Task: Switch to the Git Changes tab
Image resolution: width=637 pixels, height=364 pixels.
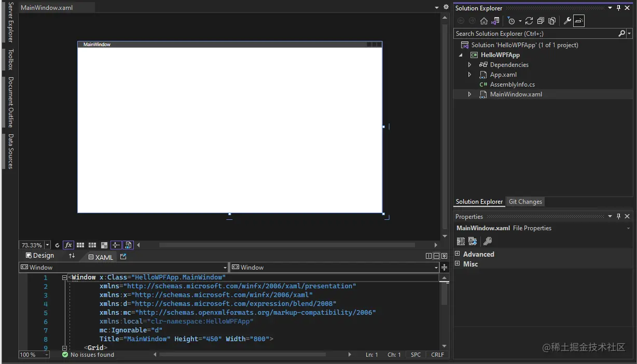Action: (x=525, y=201)
